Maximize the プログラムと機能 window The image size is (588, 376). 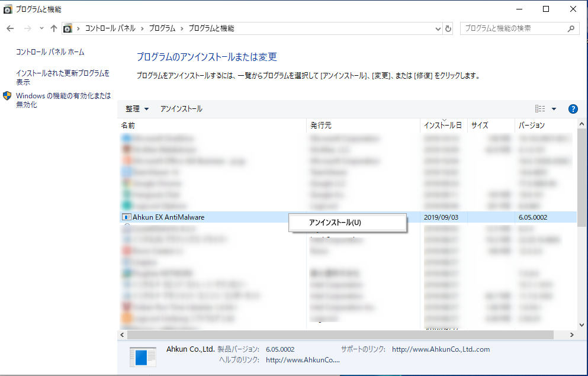click(x=546, y=9)
